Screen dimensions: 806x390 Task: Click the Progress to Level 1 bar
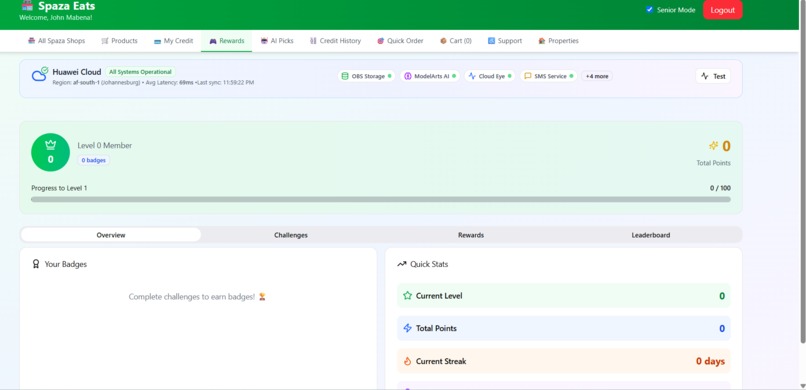tap(381, 199)
